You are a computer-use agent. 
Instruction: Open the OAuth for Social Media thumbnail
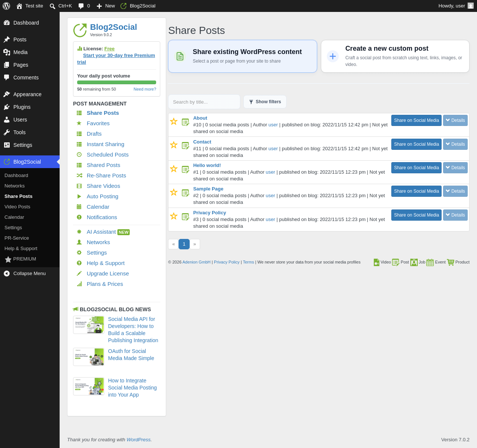tap(89, 357)
